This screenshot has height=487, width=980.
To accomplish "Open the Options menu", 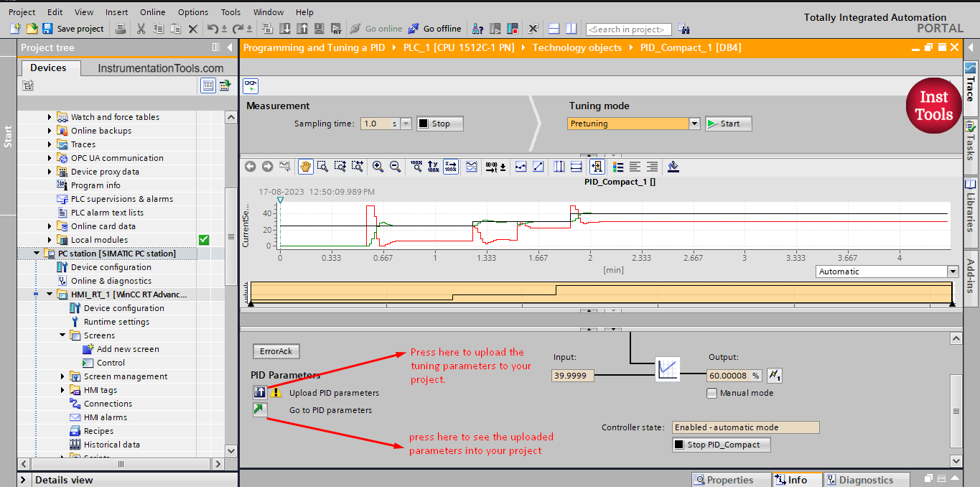I will point(192,11).
